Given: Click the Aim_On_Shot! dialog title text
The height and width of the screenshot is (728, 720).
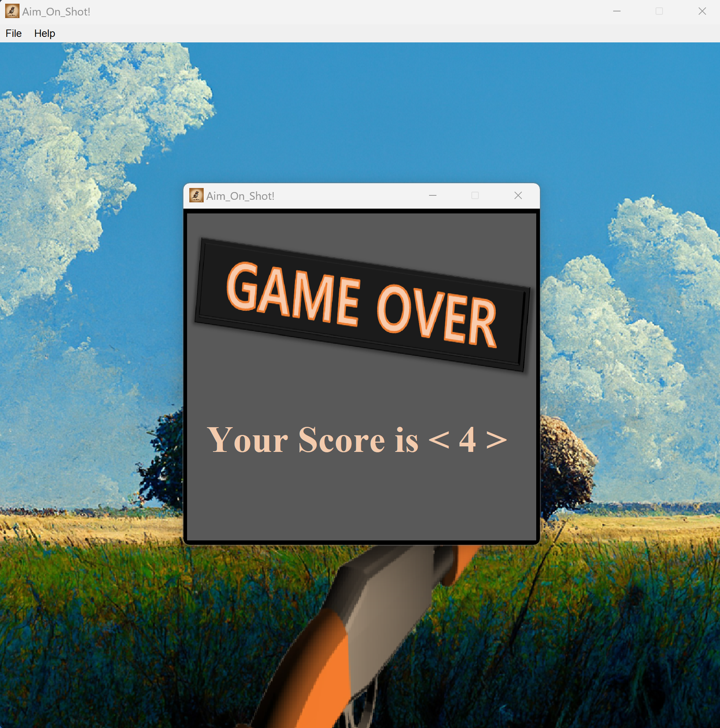Looking at the screenshot, I should pyautogui.click(x=240, y=195).
